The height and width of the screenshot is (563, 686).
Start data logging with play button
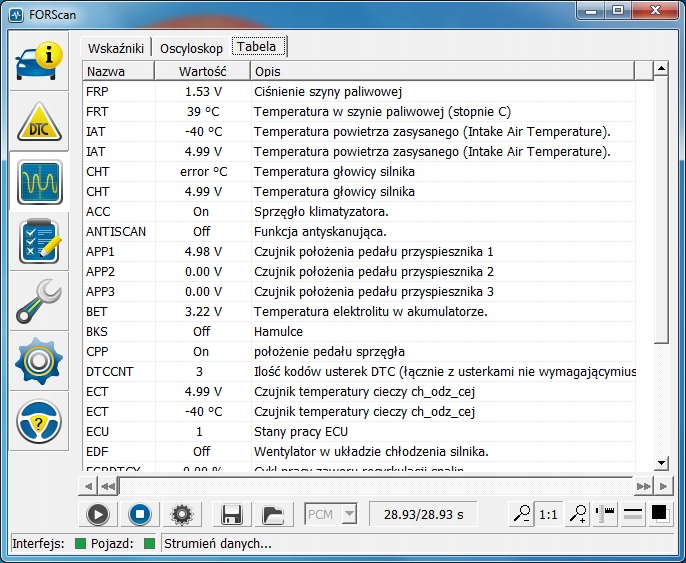click(98, 515)
